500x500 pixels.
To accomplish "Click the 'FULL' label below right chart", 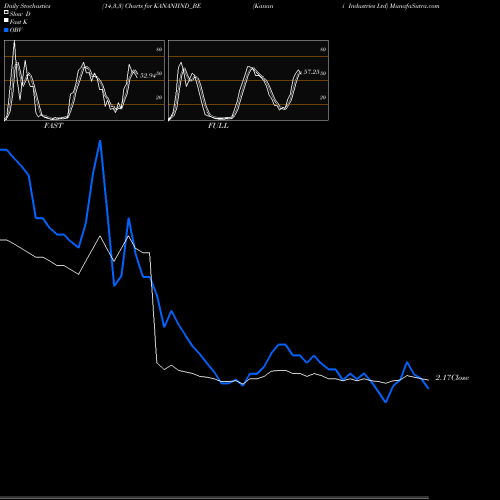I will pos(218,126).
